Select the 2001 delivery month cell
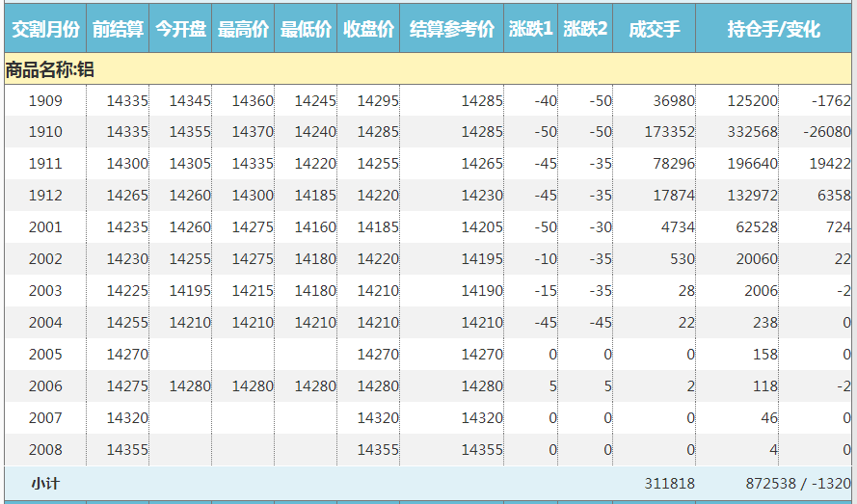 (45, 227)
